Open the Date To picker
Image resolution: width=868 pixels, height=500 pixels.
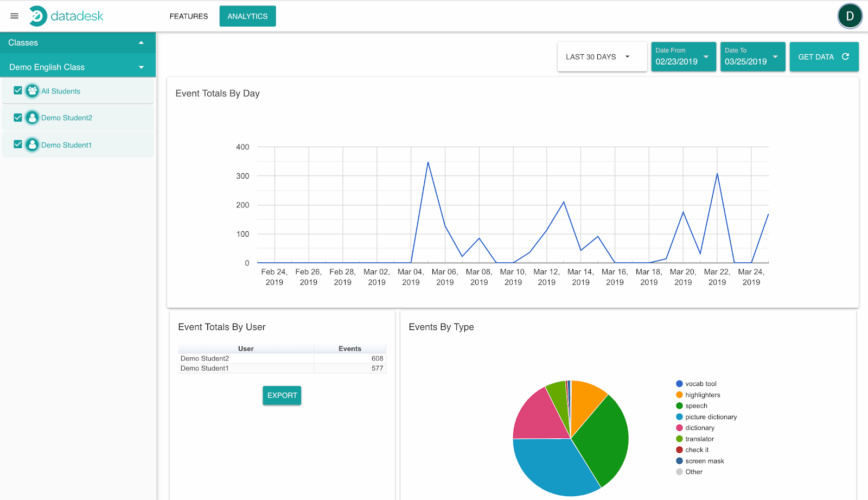(x=753, y=56)
